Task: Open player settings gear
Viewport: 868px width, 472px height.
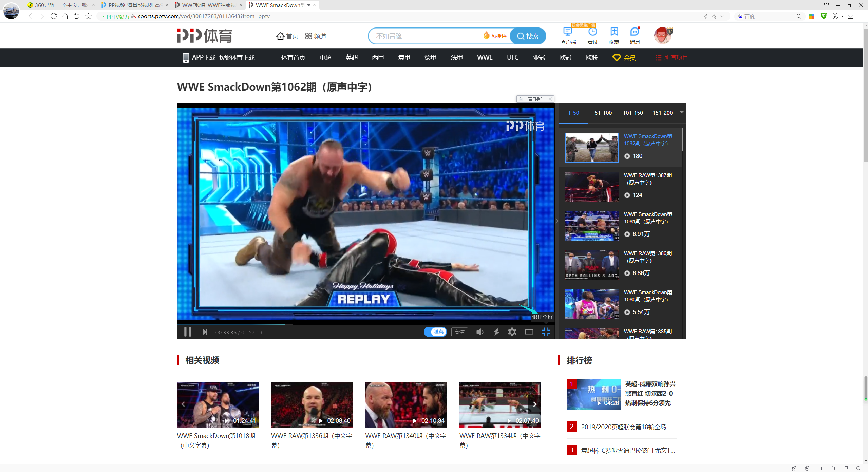Action: 512,332
